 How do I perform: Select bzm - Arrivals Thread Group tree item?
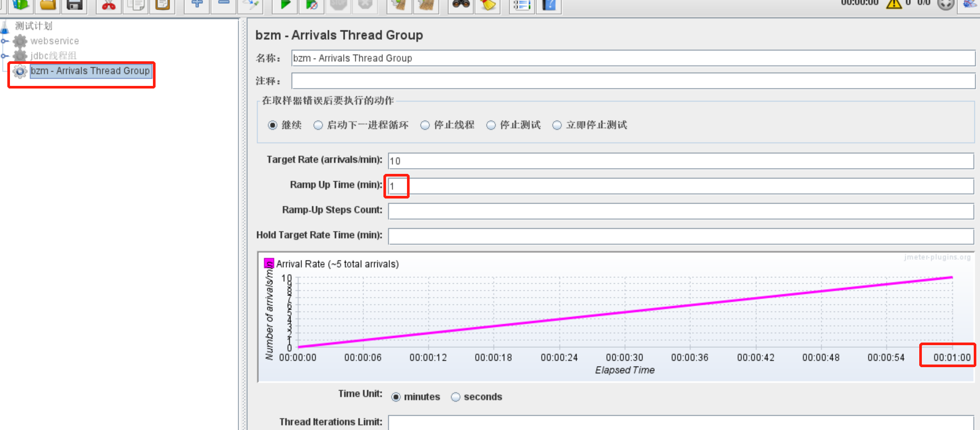[90, 71]
